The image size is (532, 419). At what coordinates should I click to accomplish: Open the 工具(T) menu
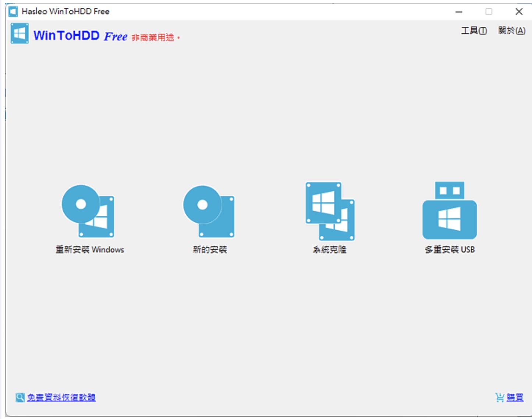click(474, 31)
